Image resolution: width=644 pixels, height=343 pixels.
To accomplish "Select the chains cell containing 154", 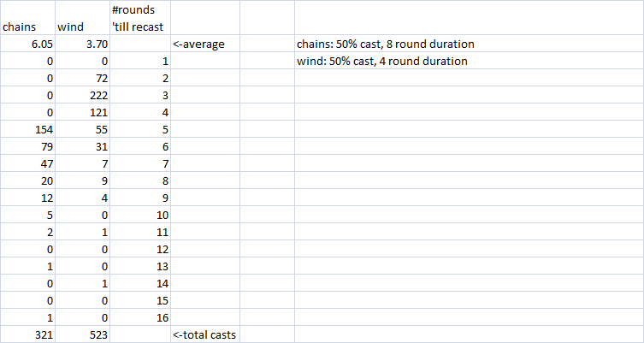I will click(x=27, y=129).
